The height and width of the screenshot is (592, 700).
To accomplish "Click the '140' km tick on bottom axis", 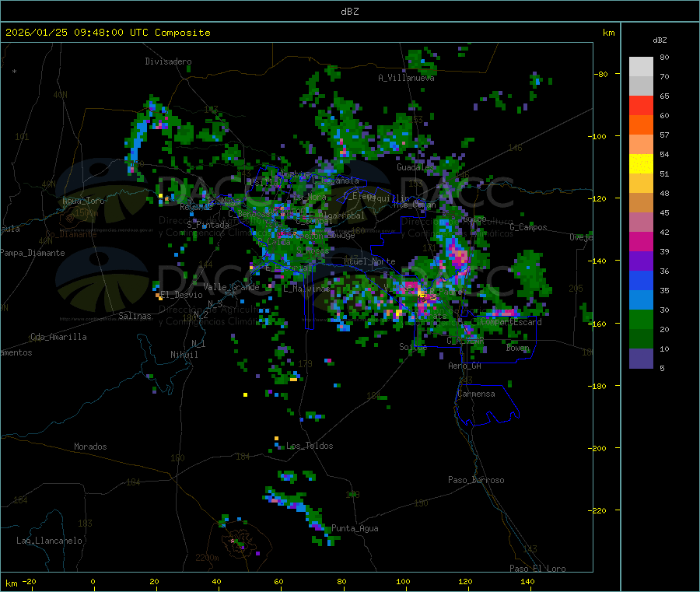I will [527, 581].
